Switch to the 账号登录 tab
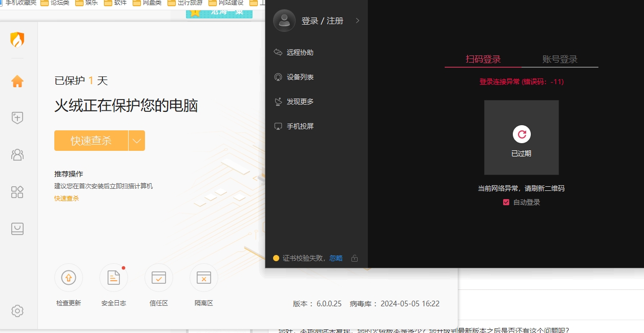This screenshot has width=644, height=333. pos(559,59)
